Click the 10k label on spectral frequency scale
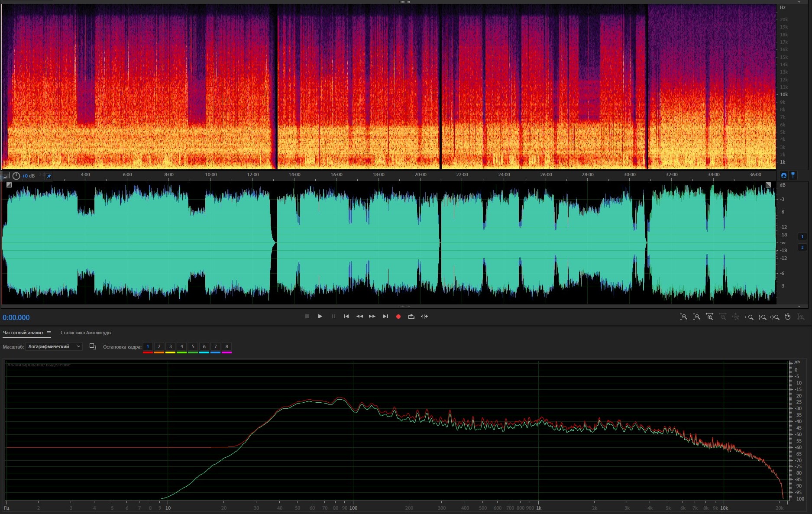 pyautogui.click(x=784, y=94)
